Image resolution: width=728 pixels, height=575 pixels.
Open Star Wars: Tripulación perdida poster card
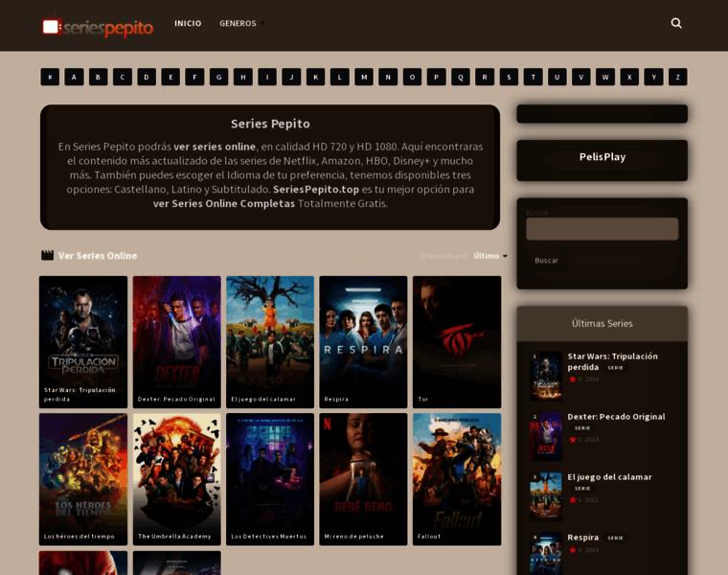pos(83,342)
